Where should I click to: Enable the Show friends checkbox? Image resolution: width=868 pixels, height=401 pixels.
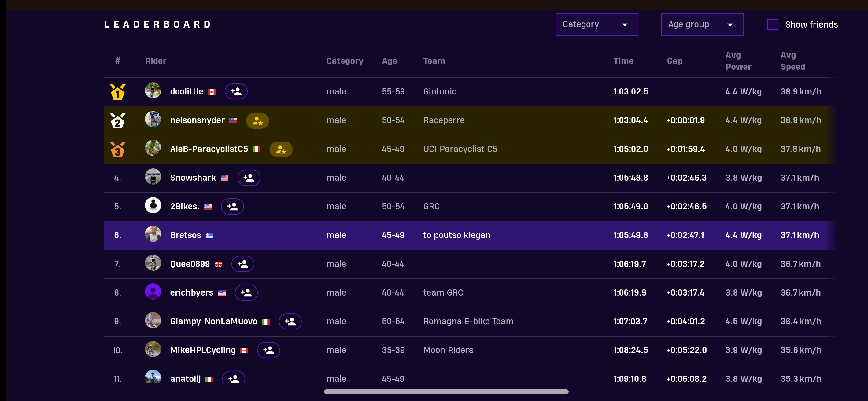point(772,24)
